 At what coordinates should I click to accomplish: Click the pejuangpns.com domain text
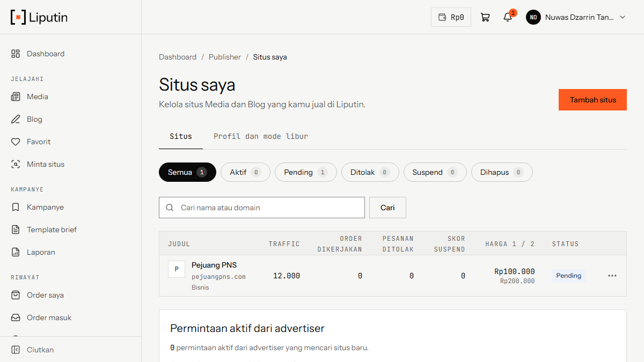[x=218, y=277]
